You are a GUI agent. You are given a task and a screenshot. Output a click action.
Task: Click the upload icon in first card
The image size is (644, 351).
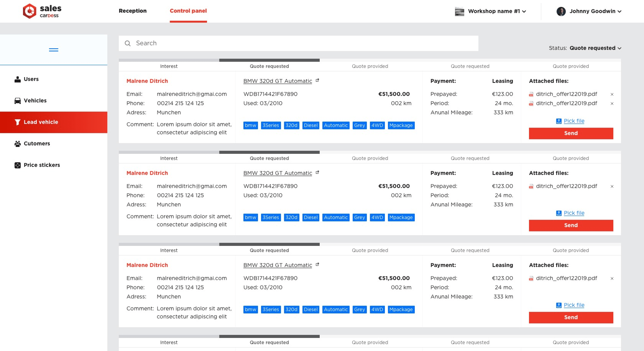click(559, 121)
